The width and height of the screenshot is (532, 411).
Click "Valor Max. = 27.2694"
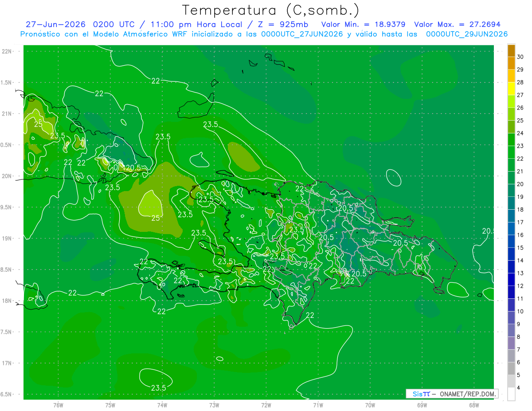click(x=457, y=24)
